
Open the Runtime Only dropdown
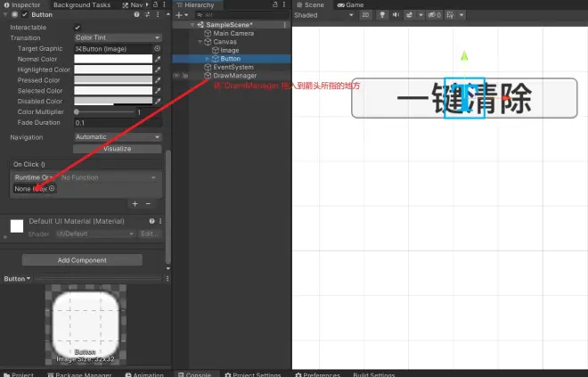pos(34,177)
